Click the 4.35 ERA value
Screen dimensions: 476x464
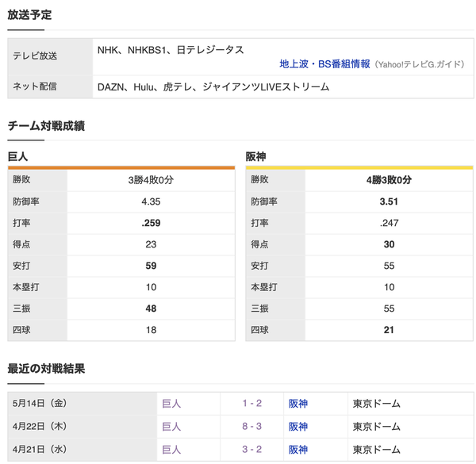151,201
